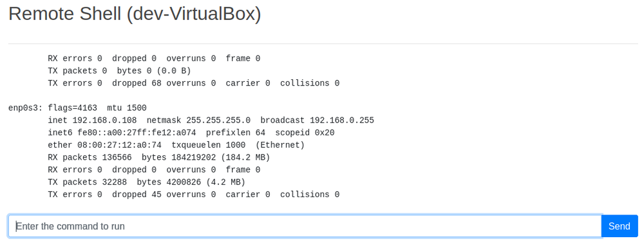Focus the command entry input field
This screenshot has height=250, width=644.
(x=305, y=226)
